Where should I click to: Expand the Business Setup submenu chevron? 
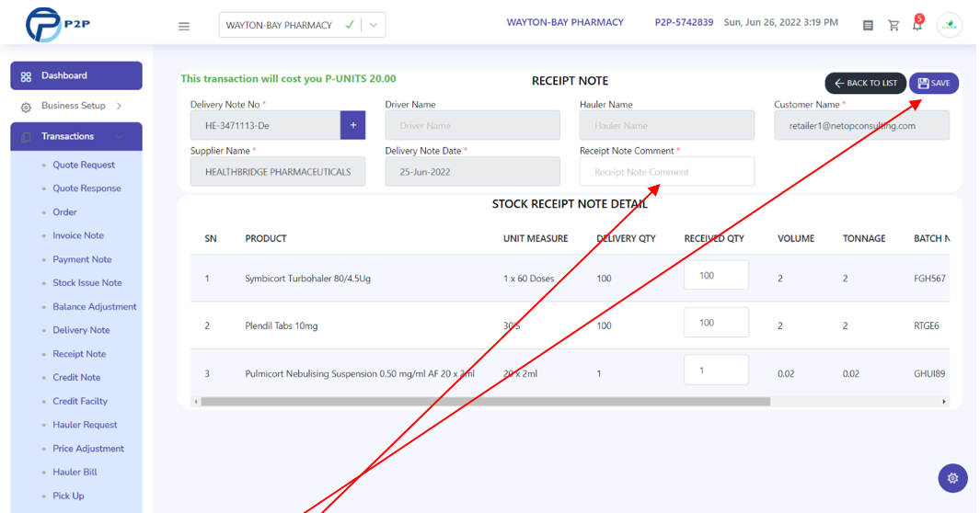click(119, 106)
